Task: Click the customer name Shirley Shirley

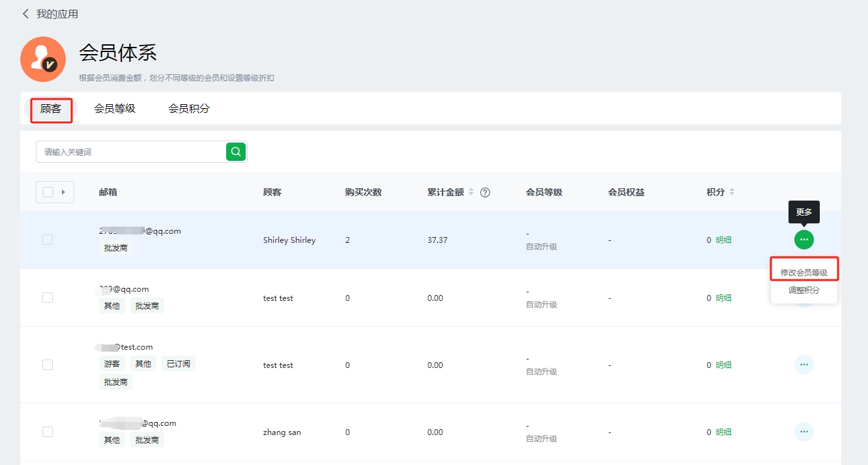Action: click(289, 240)
